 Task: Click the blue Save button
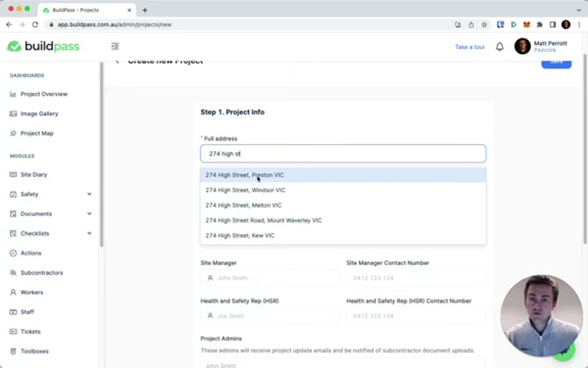click(556, 64)
